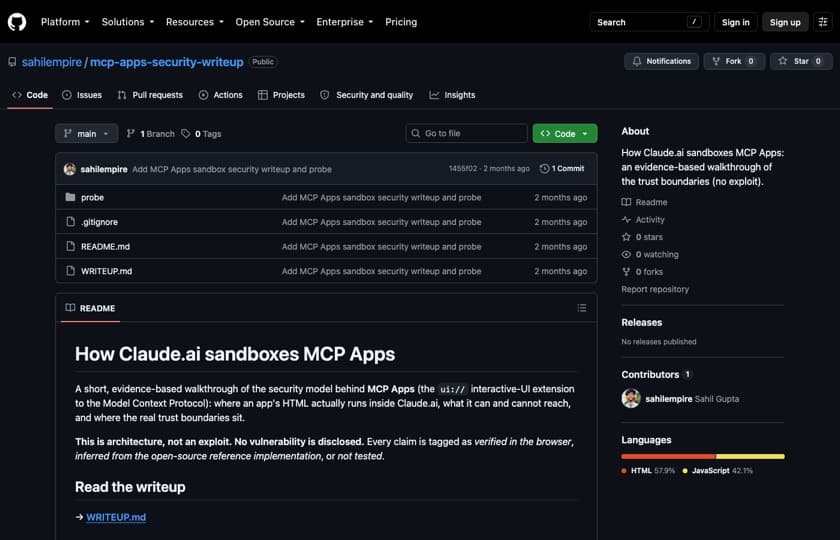Open the sahilempire owner link
The image size is (840, 540).
[52, 62]
